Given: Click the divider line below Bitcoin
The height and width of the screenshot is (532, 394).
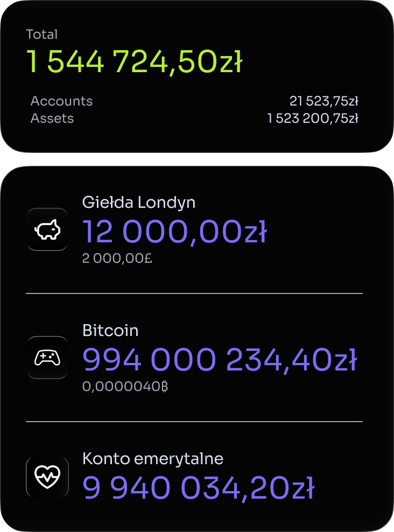Looking at the screenshot, I should [x=194, y=421].
